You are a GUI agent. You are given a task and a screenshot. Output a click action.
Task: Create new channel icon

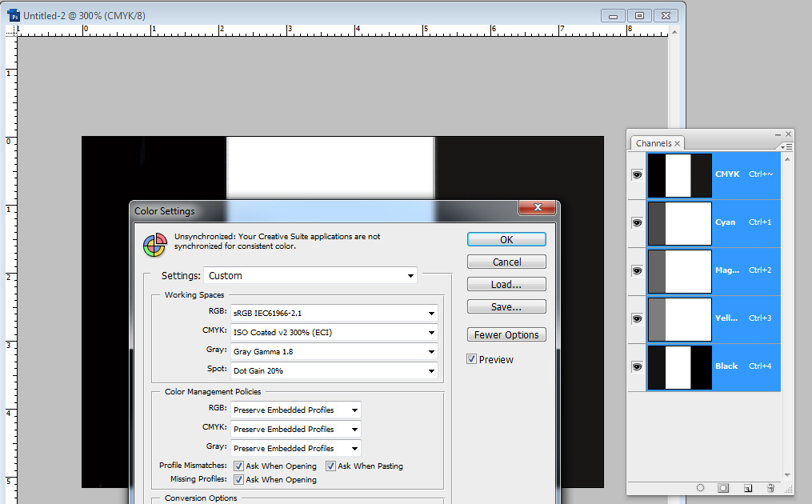[748, 488]
